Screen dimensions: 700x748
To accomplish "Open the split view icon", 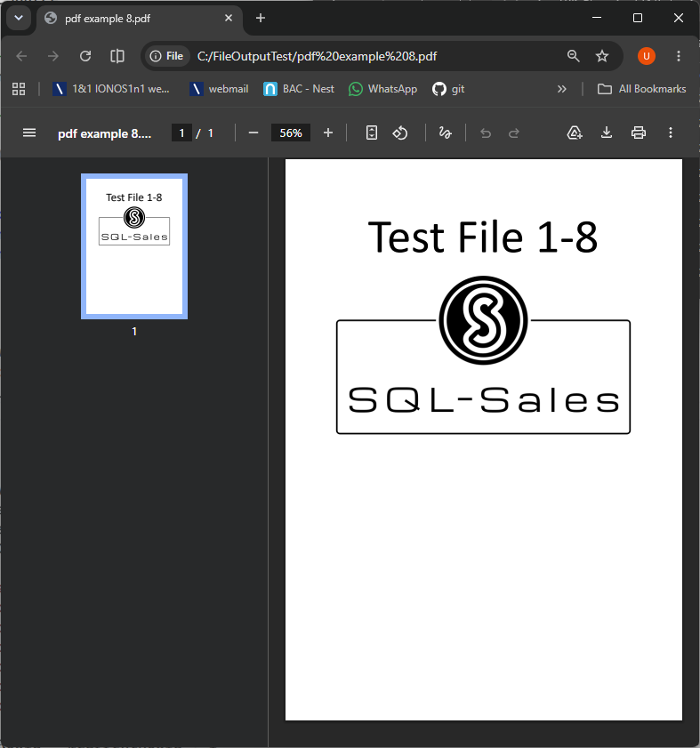I will pos(117,56).
